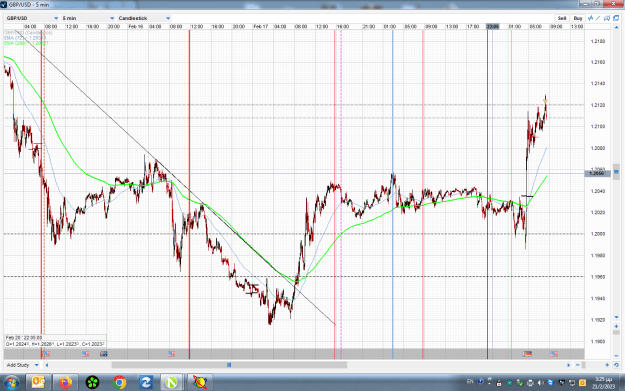Screen dimensions: 625x391
Task: Click the current price marker 1.2056
Action: (597, 173)
